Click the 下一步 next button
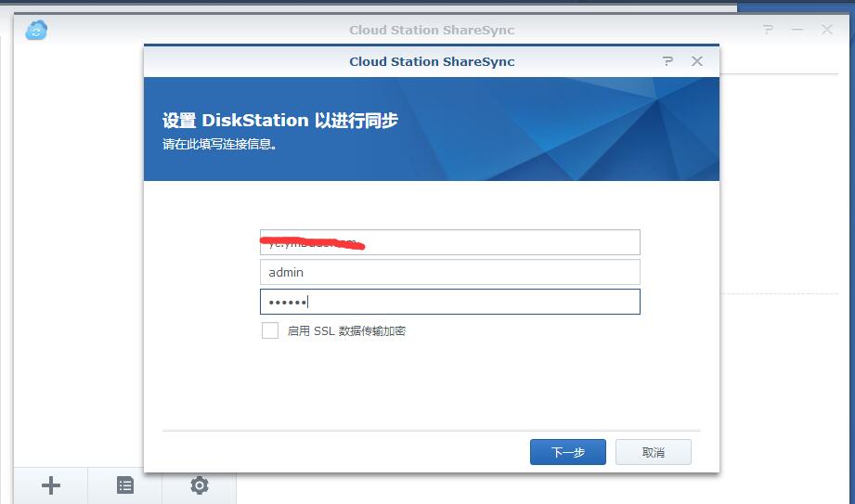 pyautogui.click(x=567, y=452)
